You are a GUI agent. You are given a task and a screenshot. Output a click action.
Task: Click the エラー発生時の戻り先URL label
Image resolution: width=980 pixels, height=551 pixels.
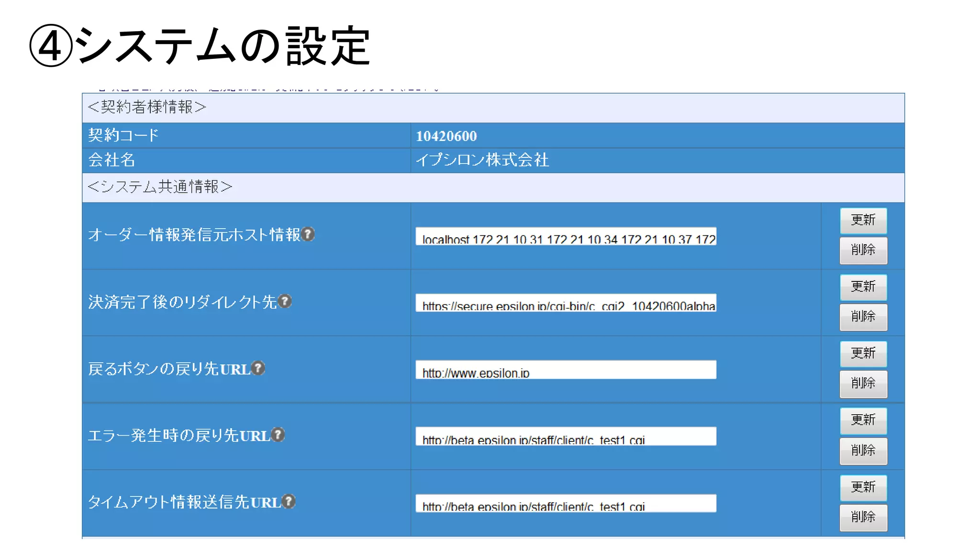[x=179, y=435]
